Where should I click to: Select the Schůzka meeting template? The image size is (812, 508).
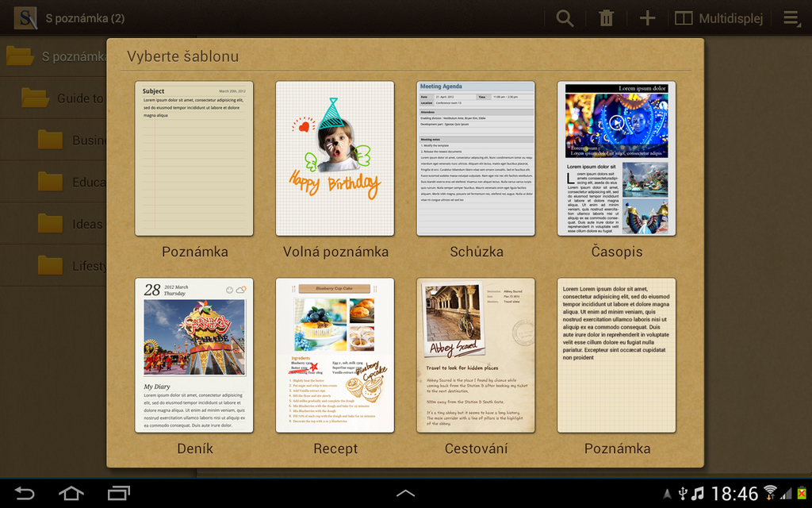pyautogui.click(x=476, y=157)
